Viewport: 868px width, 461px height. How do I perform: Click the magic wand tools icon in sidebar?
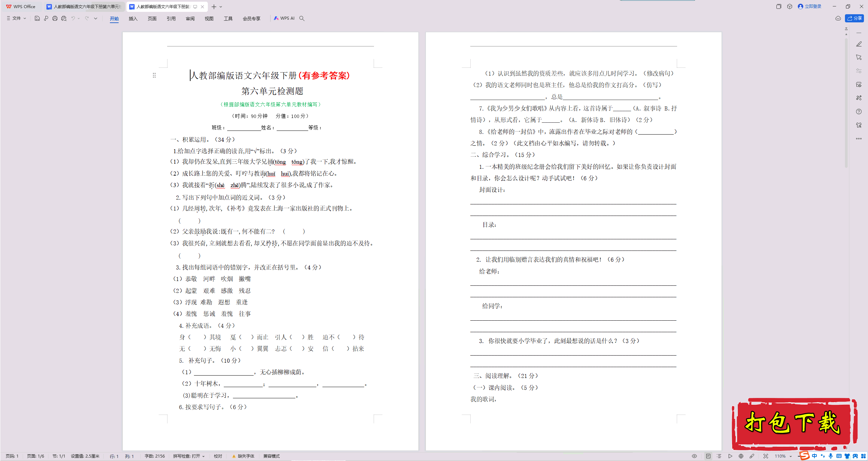pos(859,98)
